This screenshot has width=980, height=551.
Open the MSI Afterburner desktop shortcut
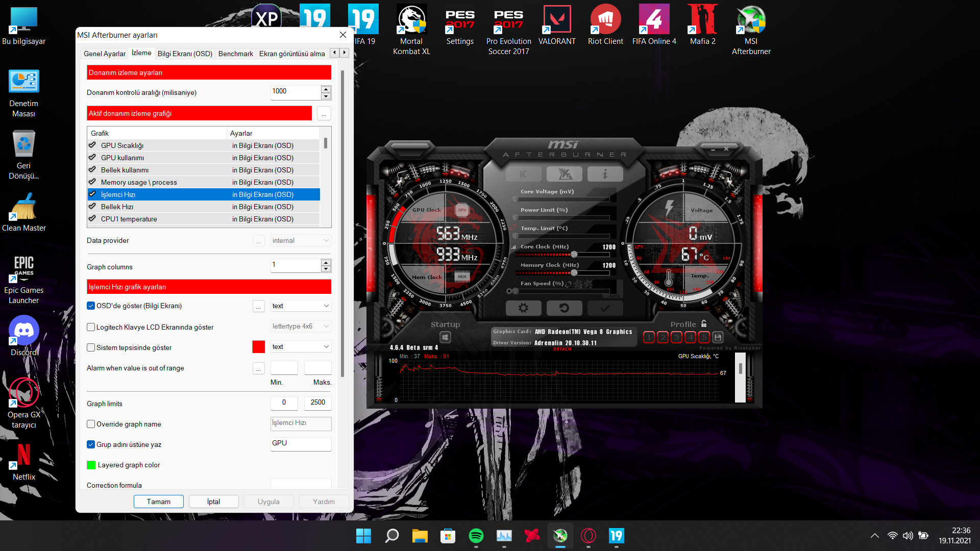pyautogui.click(x=751, y=30)
